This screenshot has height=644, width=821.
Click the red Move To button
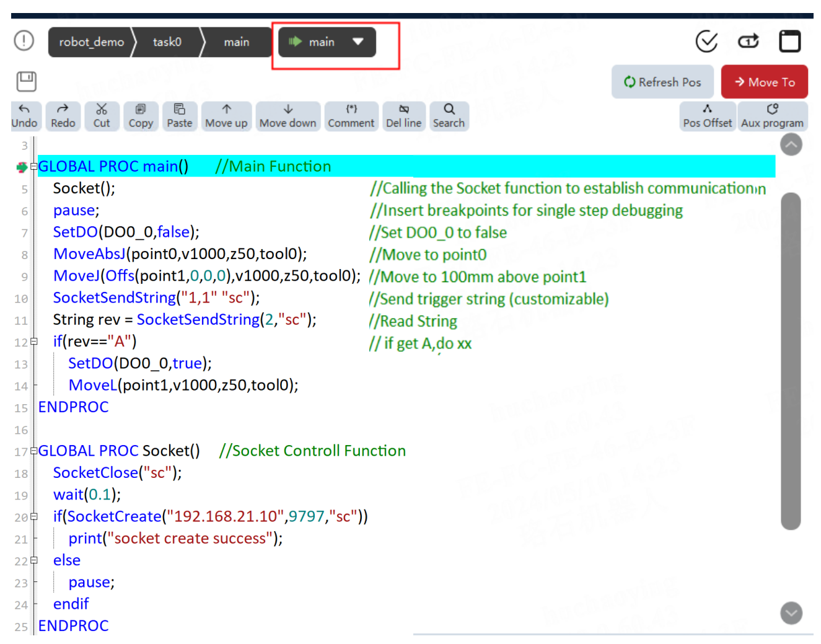[x=765, y=82]
